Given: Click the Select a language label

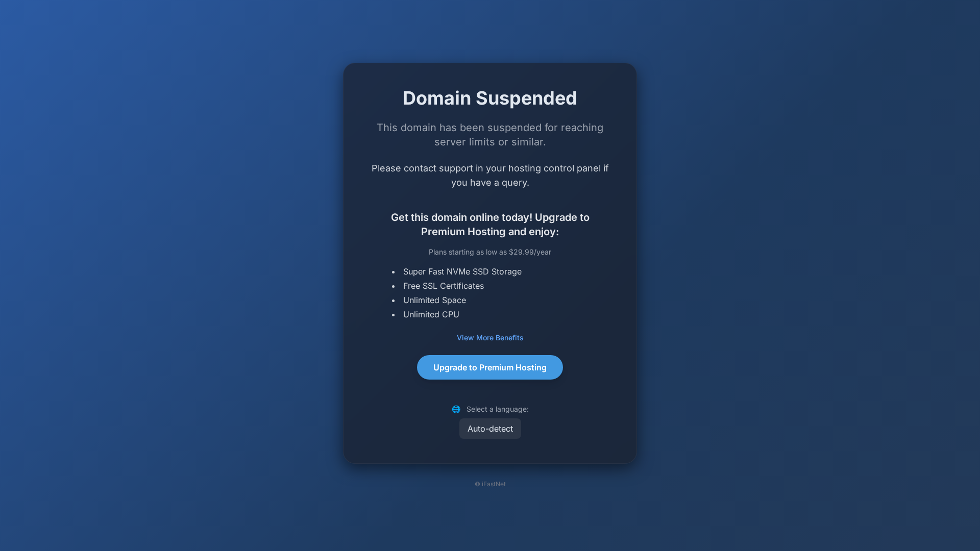Looking at the screenshot, I should click(498, 409).
